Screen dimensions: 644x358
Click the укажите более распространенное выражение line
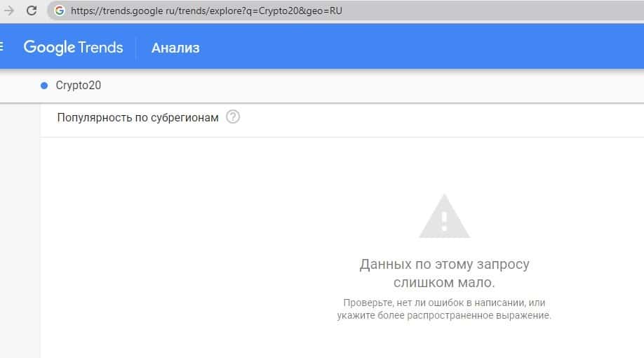tap(444, 315)
